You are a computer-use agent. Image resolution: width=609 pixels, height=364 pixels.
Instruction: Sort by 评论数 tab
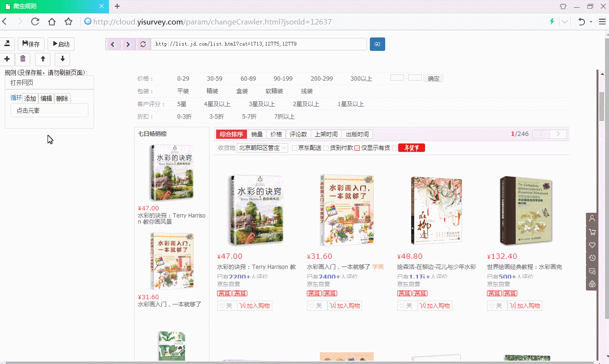298,134
